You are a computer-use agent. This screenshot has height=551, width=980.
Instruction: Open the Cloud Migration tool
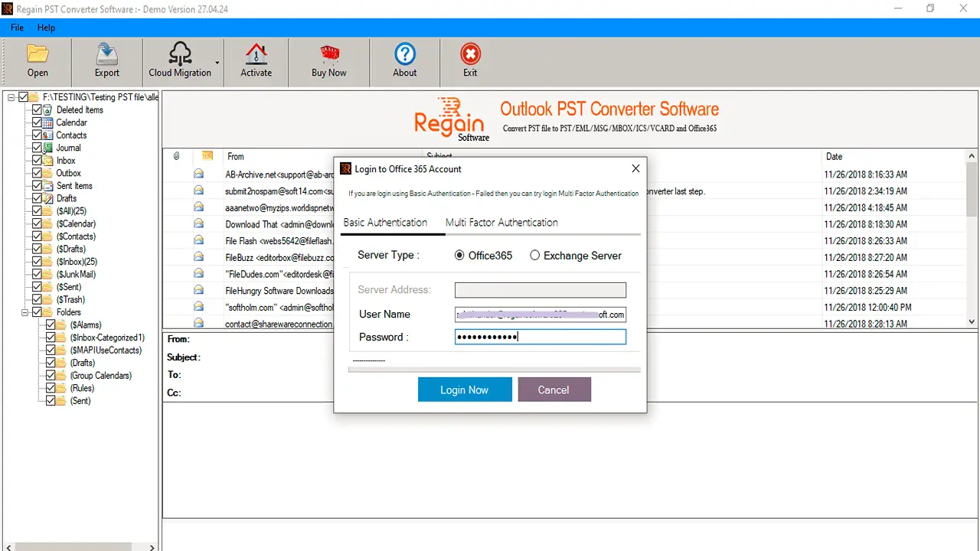[180, 60]
